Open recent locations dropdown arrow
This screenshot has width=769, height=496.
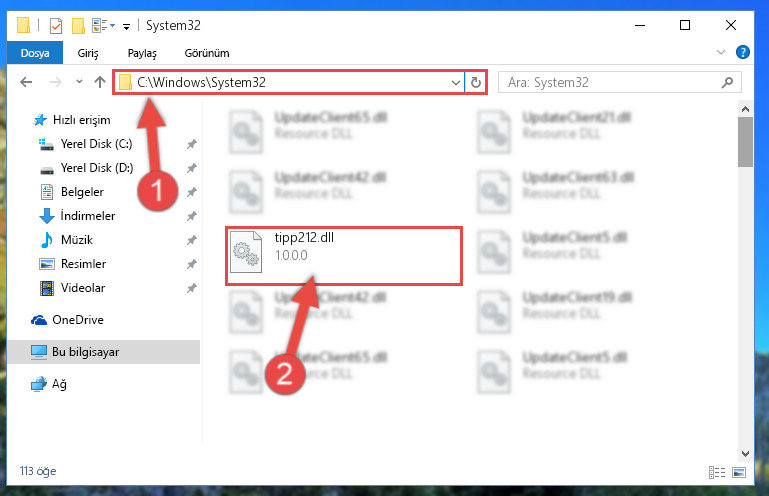[x=79, y=82]
